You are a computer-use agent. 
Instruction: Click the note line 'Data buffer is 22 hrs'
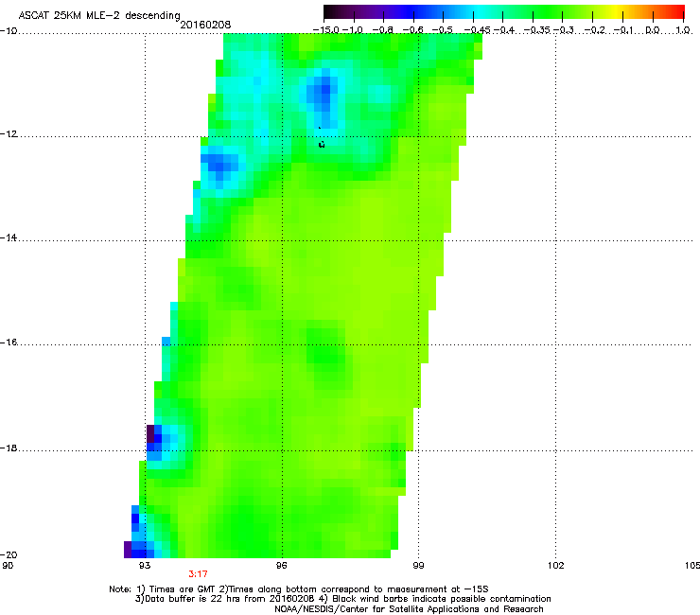342,599
